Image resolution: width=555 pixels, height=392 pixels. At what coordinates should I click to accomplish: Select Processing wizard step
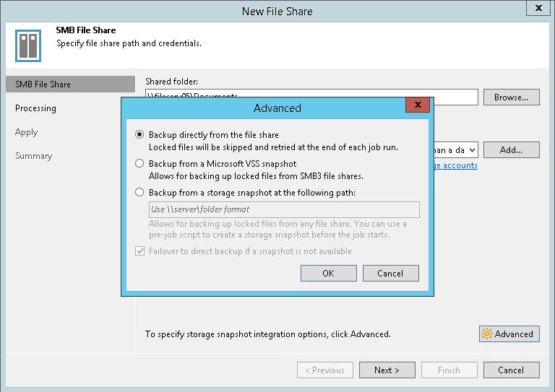(x=35, y=108)
